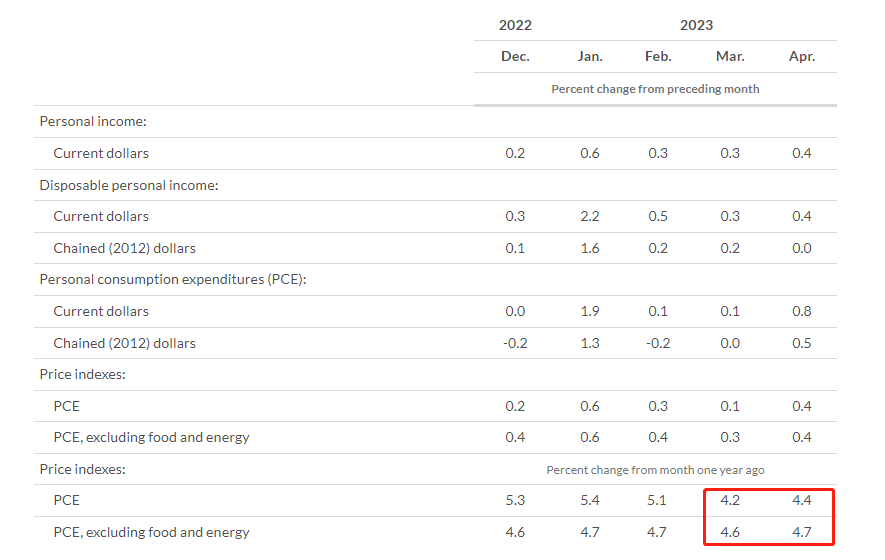Select the 0.8 value for April
This screenshot has width=885, height=560.
click(801, 311)
